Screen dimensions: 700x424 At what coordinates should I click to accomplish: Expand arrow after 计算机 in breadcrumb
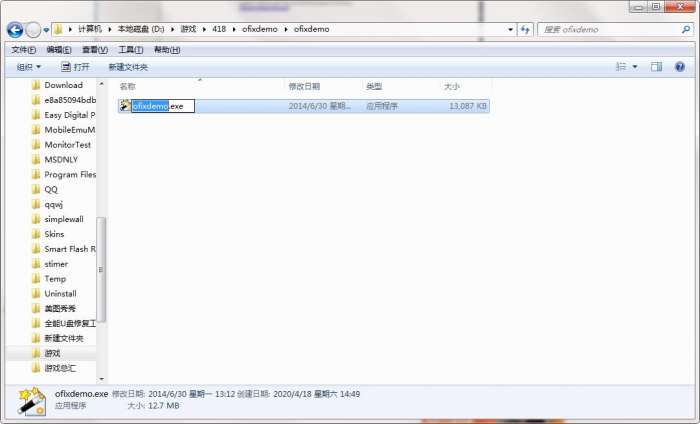109,29
